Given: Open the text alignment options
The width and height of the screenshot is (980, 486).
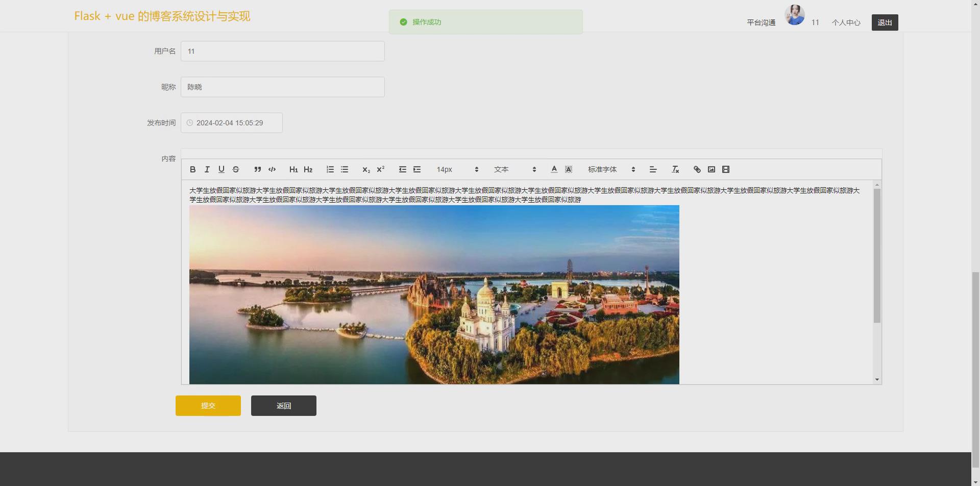Looking at the screenshot, I should (x=653, y=169).
